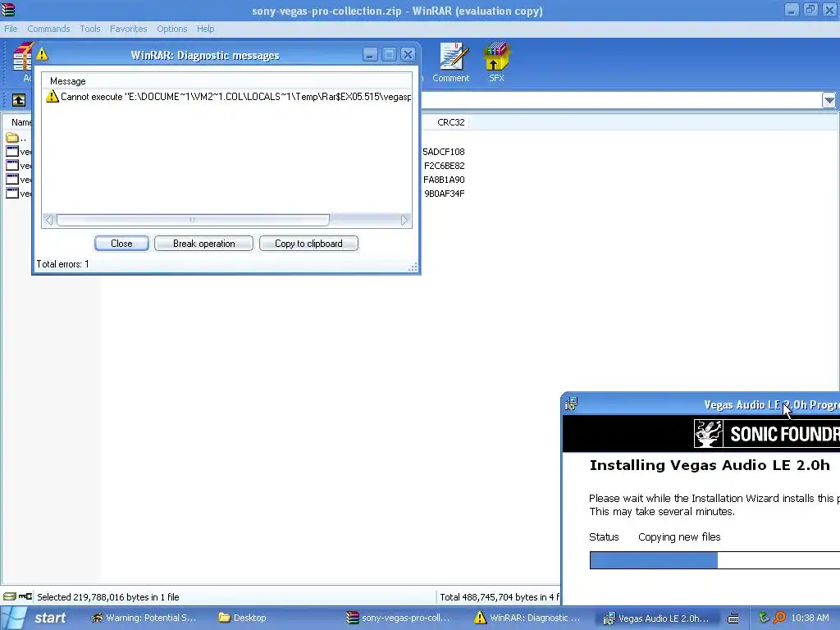Click the key icon in the status bar
The image size is (840, 630).
pyautogui.click(x=25, y=596)
